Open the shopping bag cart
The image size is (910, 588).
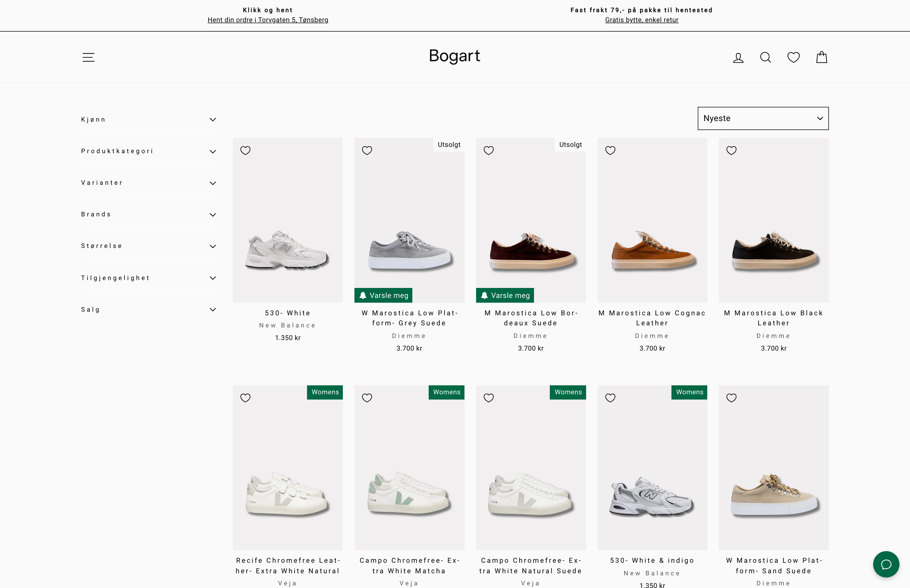(822, 57)
